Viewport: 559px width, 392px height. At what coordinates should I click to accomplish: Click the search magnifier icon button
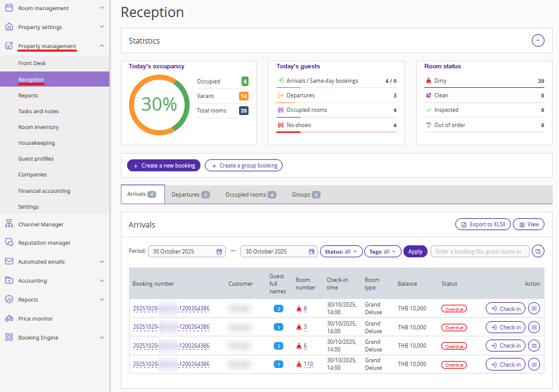(x=537, y=251)
